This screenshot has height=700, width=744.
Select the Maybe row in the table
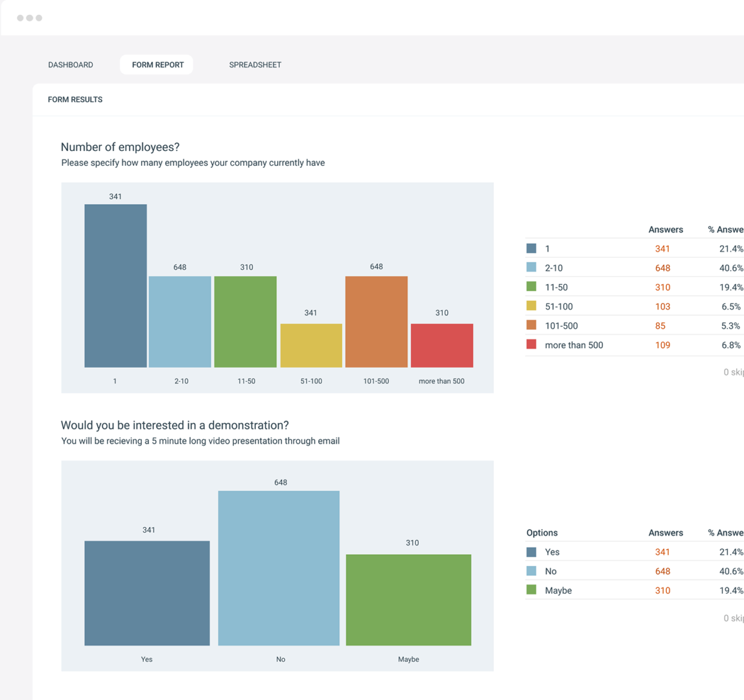(583, 590)
